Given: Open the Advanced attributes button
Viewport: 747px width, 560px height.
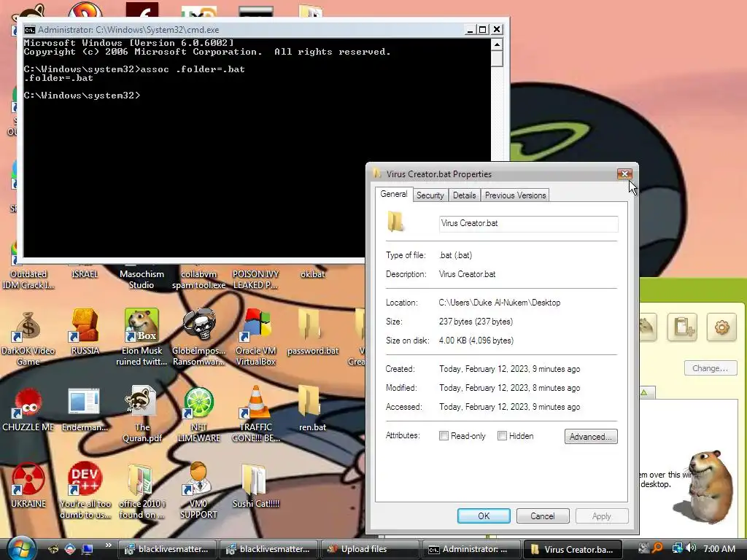Looking at the screenshot, I should [x=591, y=437].
